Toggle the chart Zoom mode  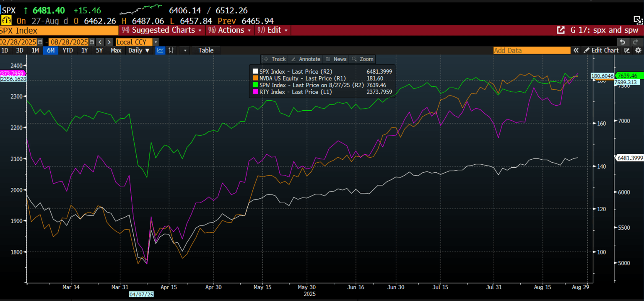click(363, 59)
